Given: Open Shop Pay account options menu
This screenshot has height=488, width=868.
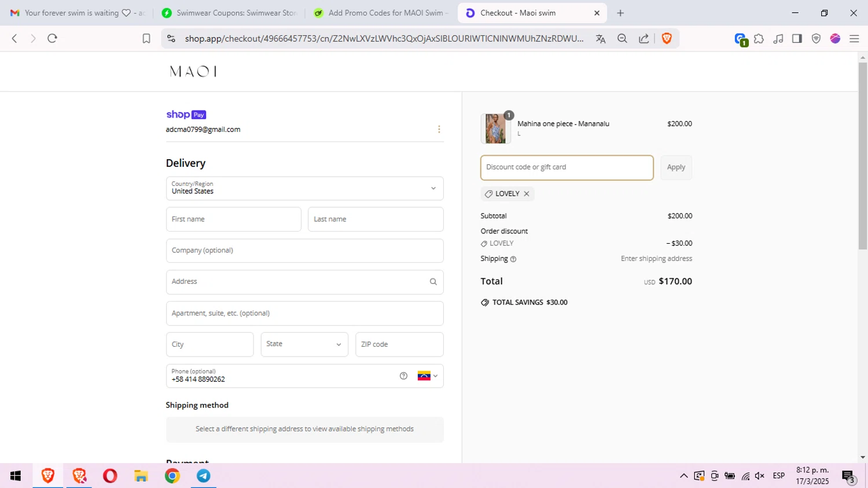Looking at the screenshot, I should point(439,129).
